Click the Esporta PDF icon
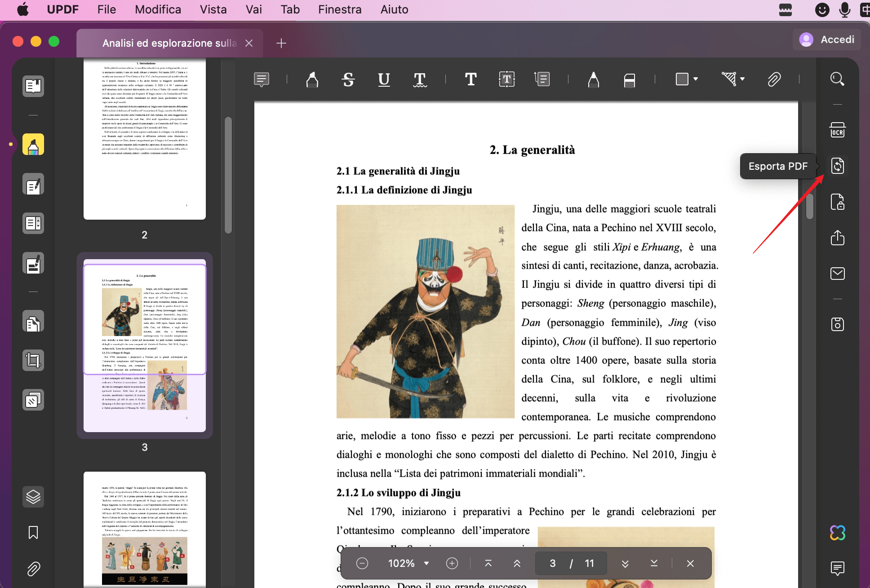 point(837,166)
